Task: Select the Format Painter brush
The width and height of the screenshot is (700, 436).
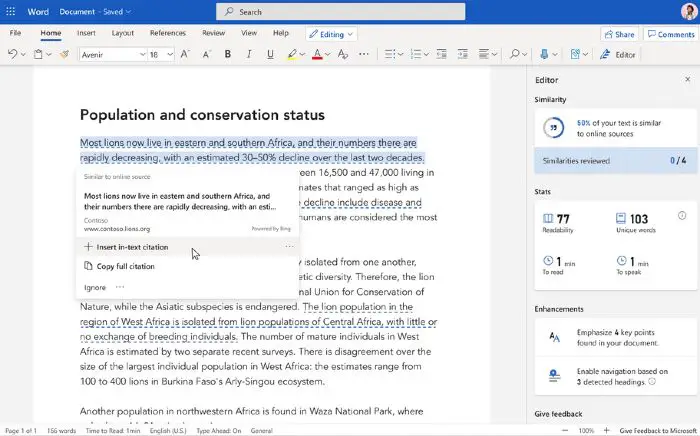Action: click(65, 54)
